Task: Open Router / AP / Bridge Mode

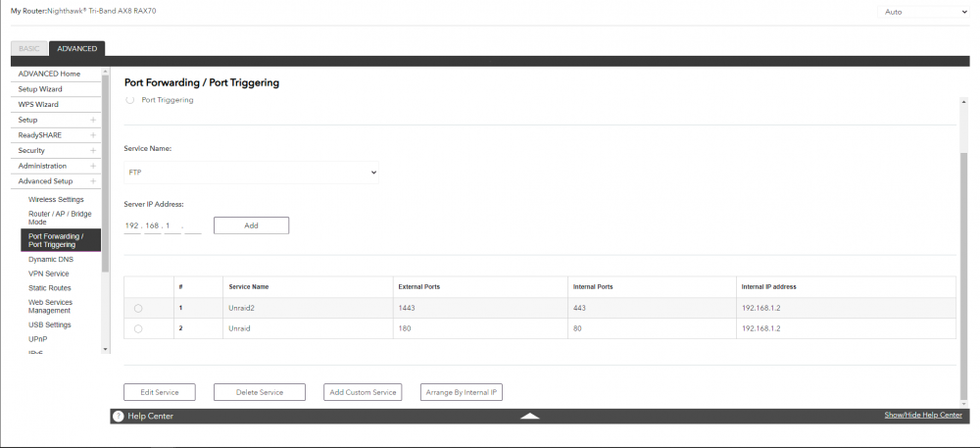Action: point(60,218)
